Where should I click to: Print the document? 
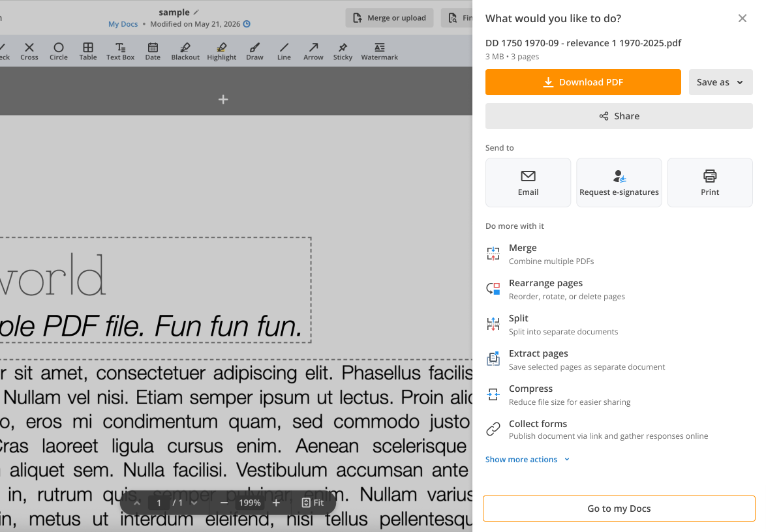point(710,183)
